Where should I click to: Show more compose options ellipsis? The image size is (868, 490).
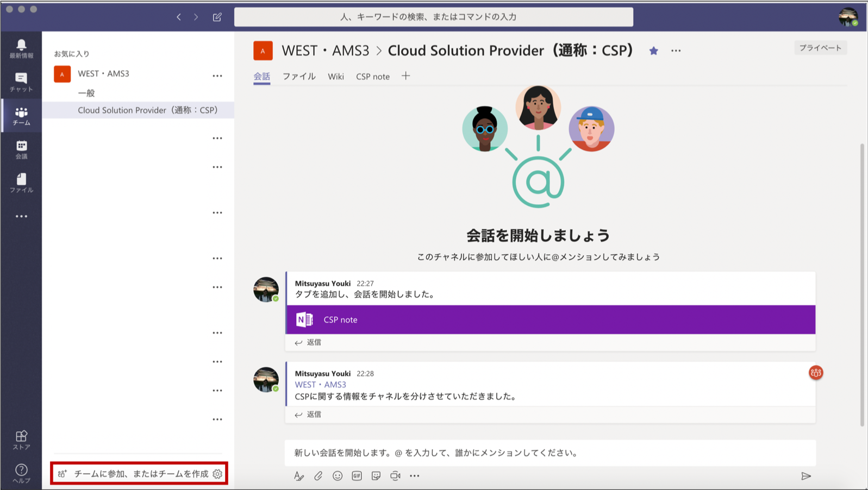[415, 476]
